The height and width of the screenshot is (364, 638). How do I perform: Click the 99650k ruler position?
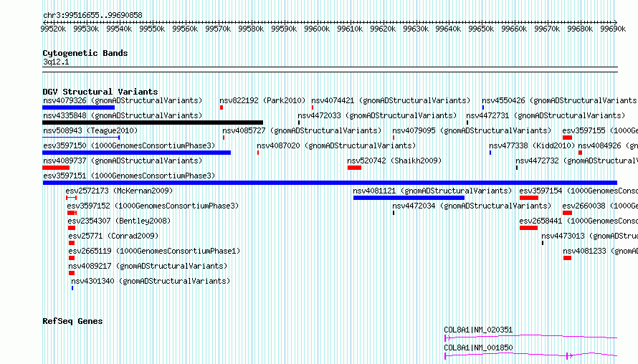coord(481,29)
